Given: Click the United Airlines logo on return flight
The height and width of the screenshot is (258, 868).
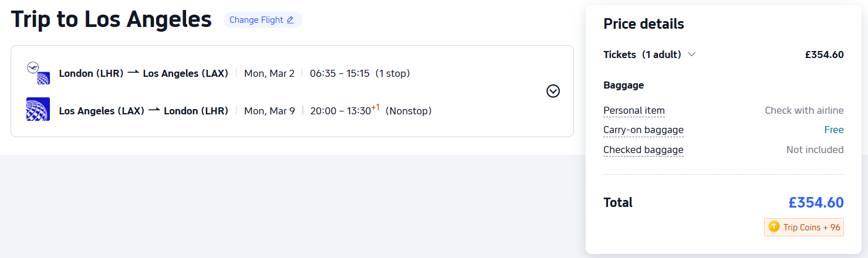Looking at the screenshot, I should tap(38, 110).
